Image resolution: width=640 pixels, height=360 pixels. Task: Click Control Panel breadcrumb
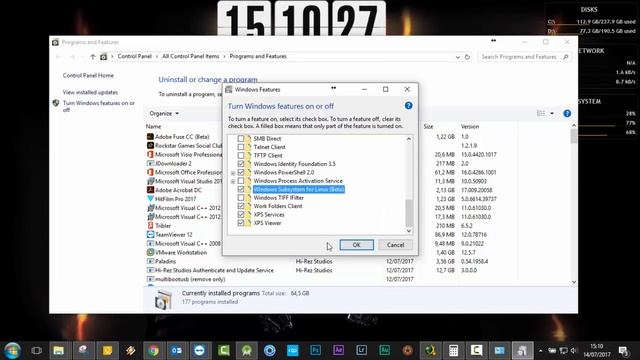coord(134,57)
